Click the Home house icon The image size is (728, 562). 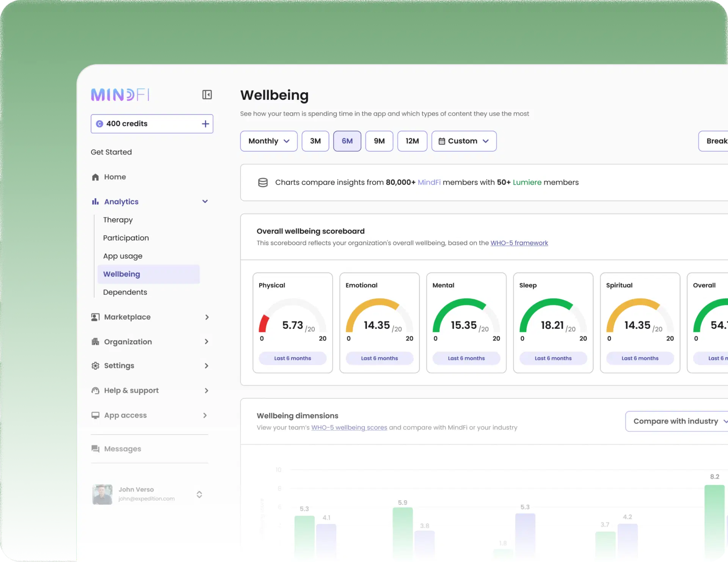tap(95, 177)
